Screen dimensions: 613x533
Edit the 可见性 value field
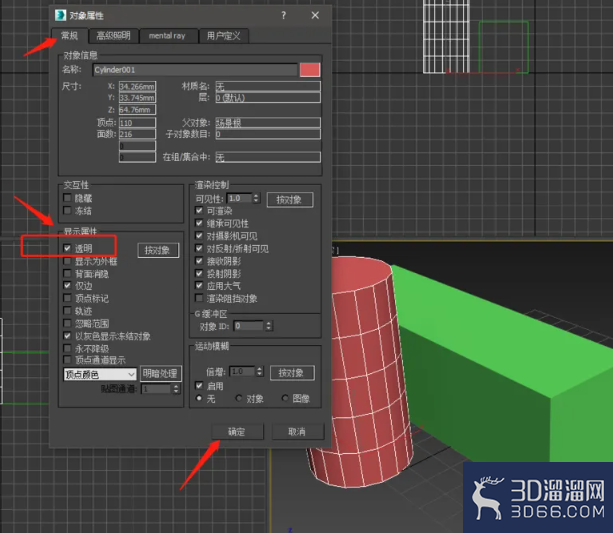click(x=239, y=198)
